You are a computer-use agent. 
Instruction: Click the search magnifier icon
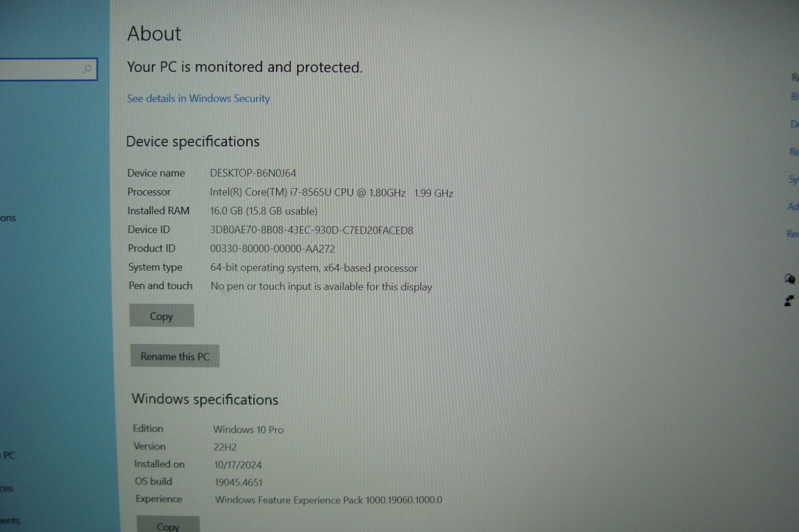point(87,69)
